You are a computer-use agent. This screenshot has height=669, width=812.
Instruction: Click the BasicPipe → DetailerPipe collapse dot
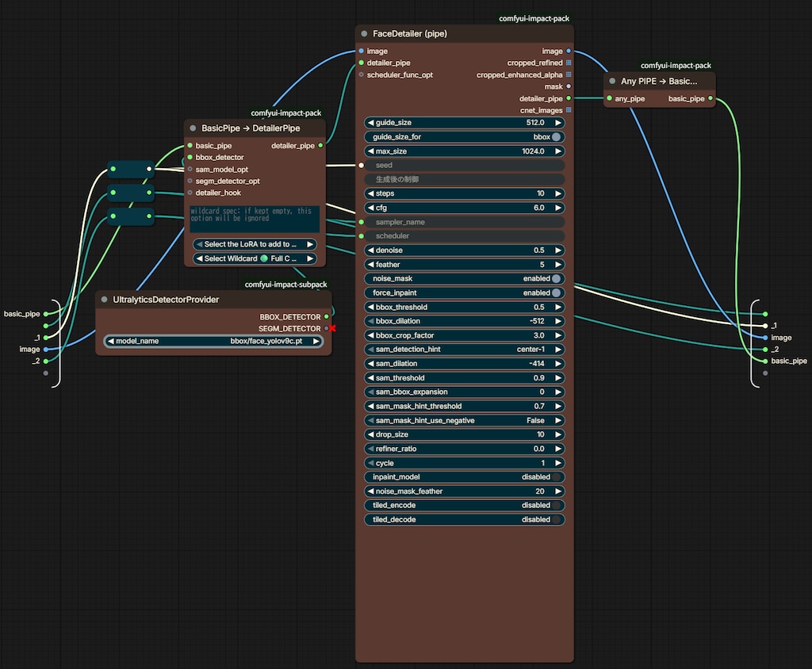(x=193, y=128)
